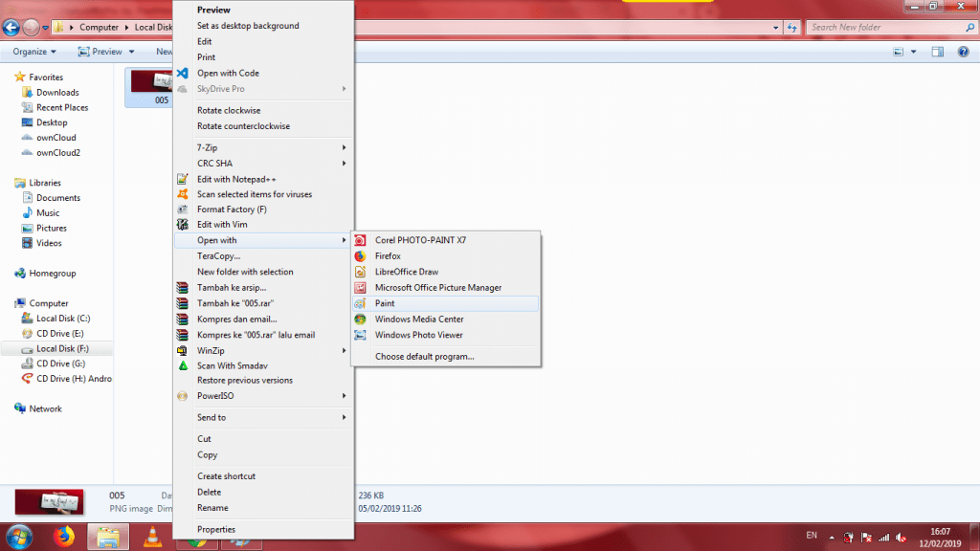Image resolution: width=980 pixels, height=551 pixels.
Task: Select ownCloud2 in Favorites
Action: 58,152
